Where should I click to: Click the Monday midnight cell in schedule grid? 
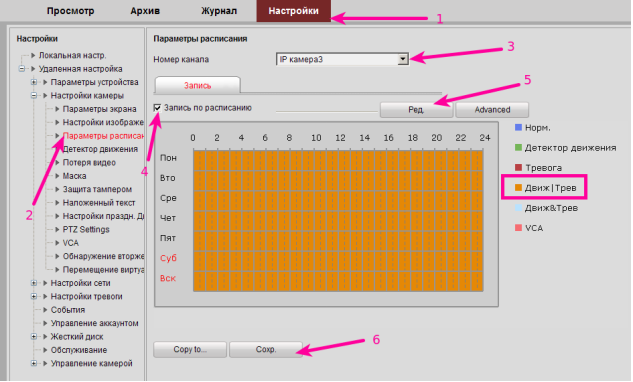click(197, 160)
